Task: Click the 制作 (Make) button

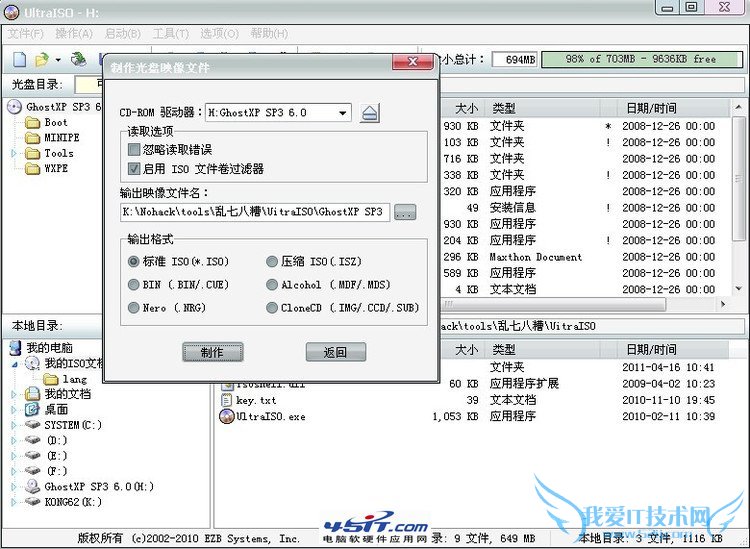Action: click(213, 352)
